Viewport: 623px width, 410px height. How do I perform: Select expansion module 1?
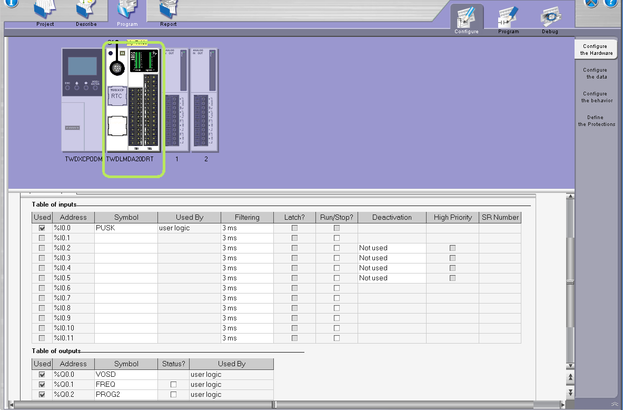pyautogui.click(x=176, y=100)
